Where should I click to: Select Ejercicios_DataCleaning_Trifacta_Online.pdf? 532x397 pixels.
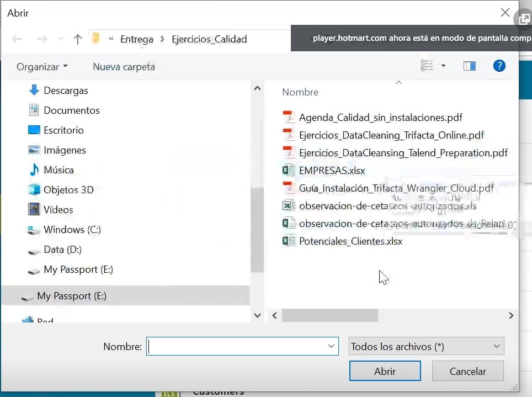(x=391, y=135)
